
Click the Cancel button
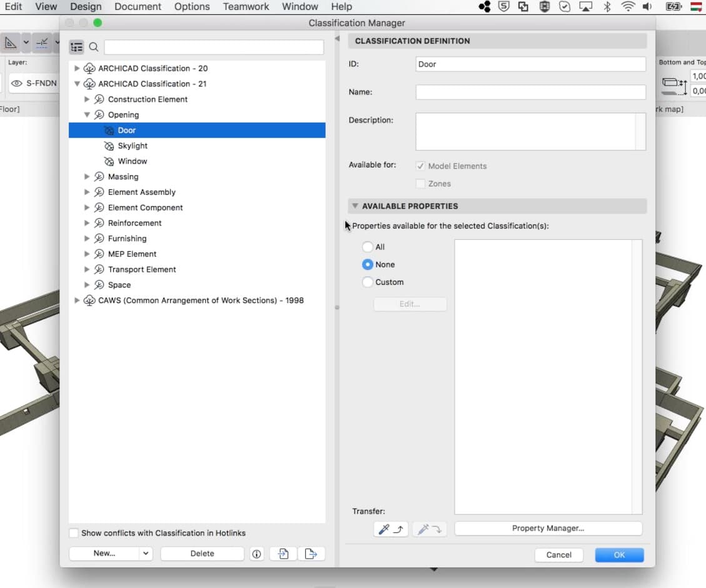(559, 555)
